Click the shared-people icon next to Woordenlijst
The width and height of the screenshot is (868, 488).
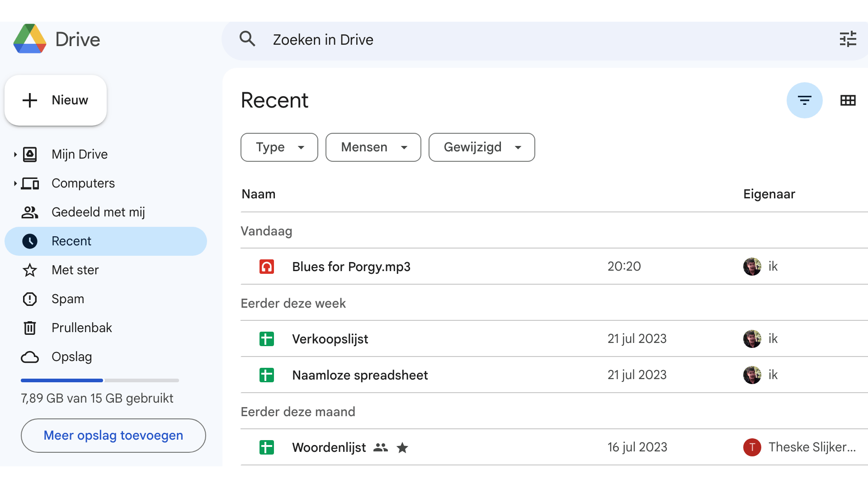[x=381, y=447]
